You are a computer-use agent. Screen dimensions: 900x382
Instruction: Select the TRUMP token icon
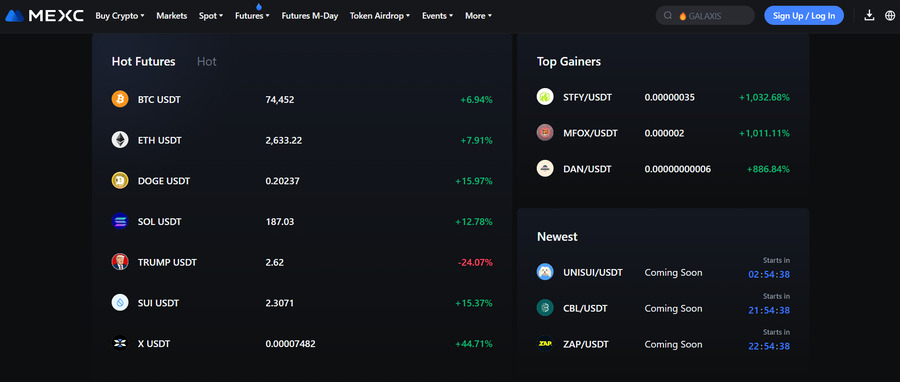tap(120, 262)
